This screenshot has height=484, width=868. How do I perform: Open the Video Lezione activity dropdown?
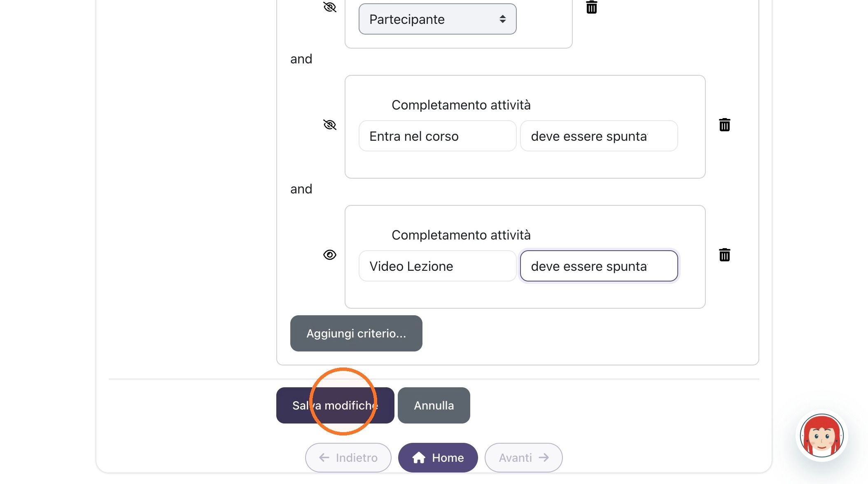437,266
